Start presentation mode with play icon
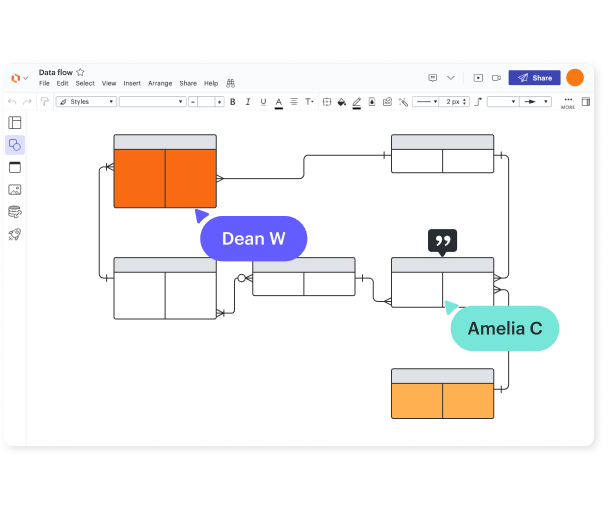The width and height of the screenshot is (608, 509). coord(478,78)
